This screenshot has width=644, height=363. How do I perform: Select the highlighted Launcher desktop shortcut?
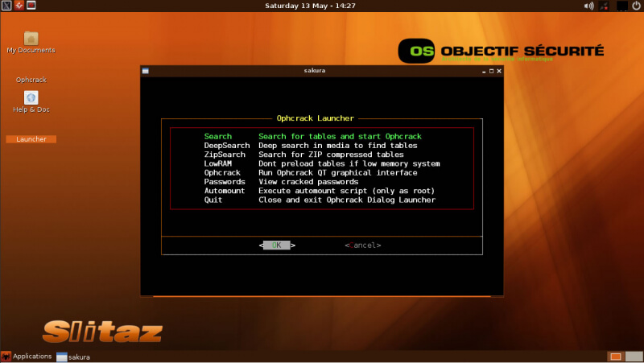31,139
